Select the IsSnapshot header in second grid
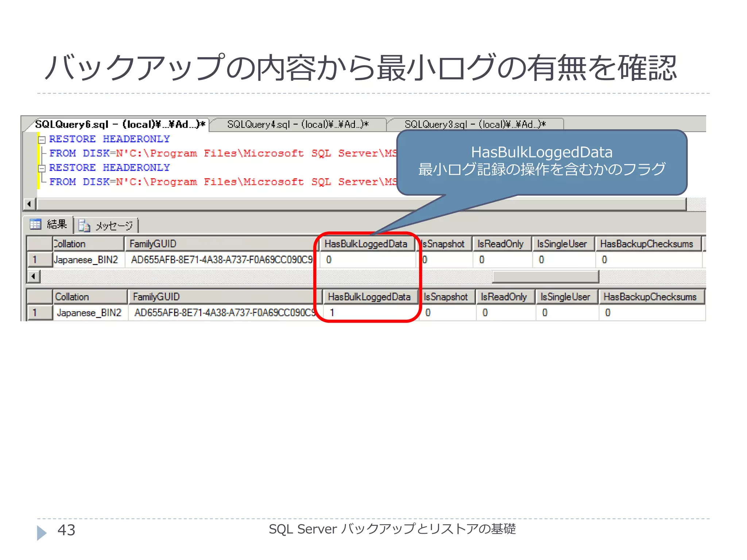 (447, 297)
